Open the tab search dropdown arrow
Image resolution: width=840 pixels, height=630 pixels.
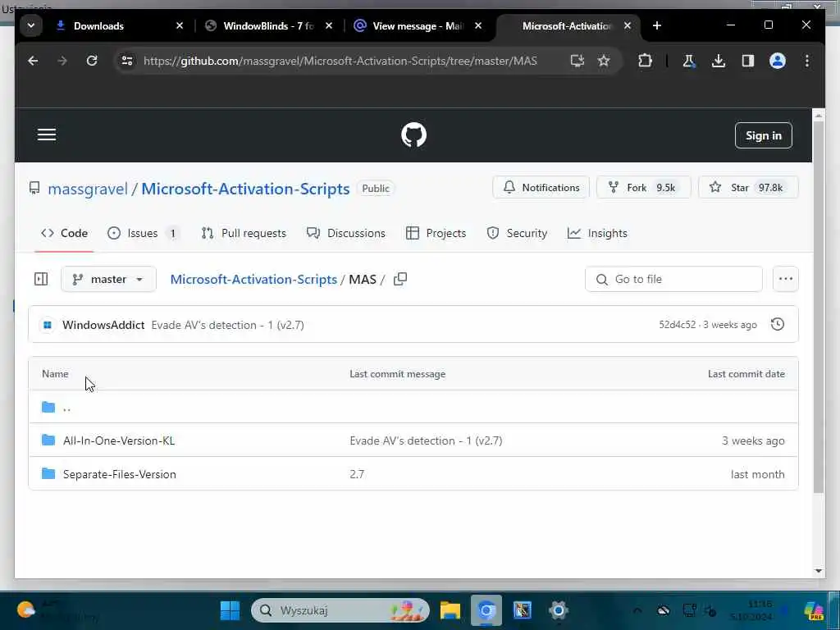[31, 25]
